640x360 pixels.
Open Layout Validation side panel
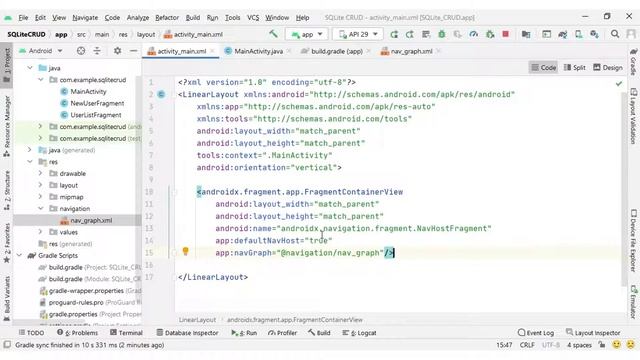tap(633, 116)
